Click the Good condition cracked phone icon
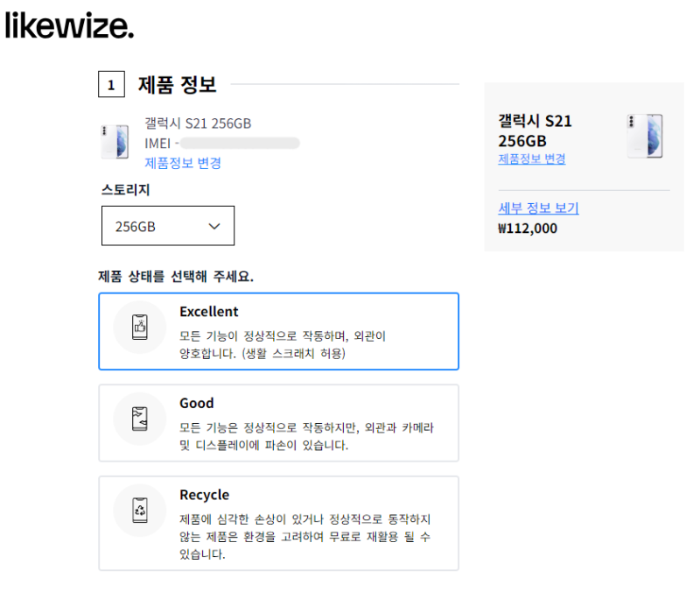This screenshot has width=700, height=592. tap(140, 419)
